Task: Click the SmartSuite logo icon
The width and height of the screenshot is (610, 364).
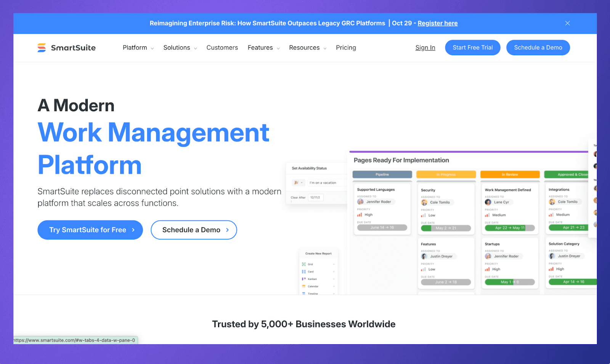Action: point(42,48)
